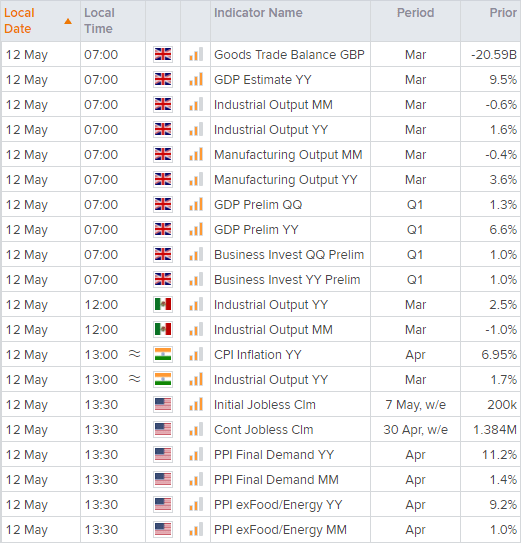Viewport: 521px width, 543px height.
Task: Click the UK flag beside Goods Trade Balance GBP
Action: click(163, 54)
